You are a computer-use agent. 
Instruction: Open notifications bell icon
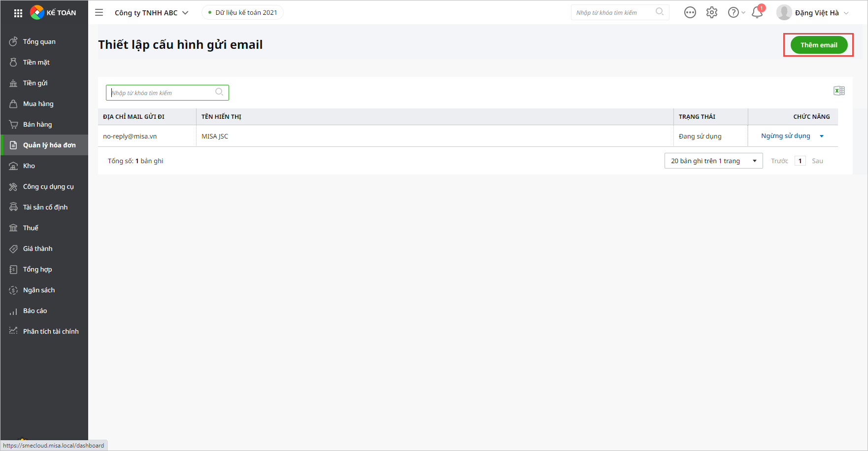coord(757,13)
